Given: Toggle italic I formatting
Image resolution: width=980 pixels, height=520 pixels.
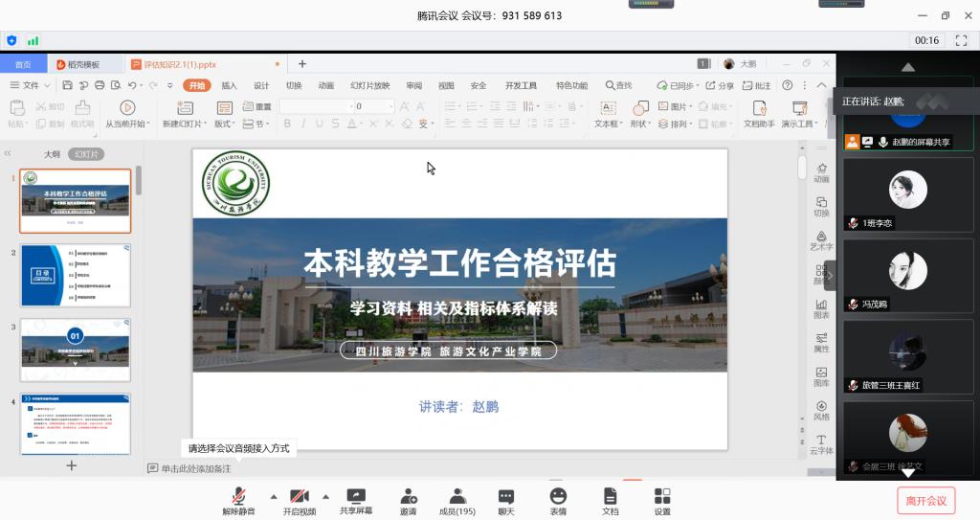Looking at the screenshot, I should (x=303, y=124).
